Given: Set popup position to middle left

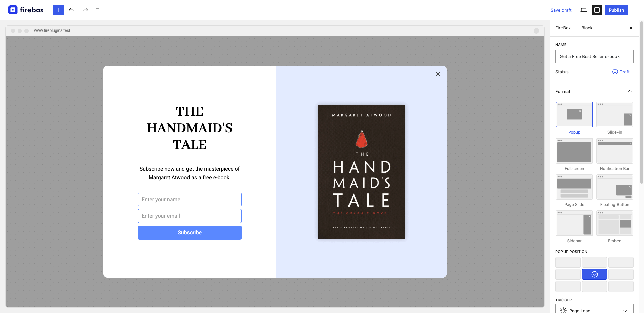Looking at the screenshot, I should (x=568, y=274).
